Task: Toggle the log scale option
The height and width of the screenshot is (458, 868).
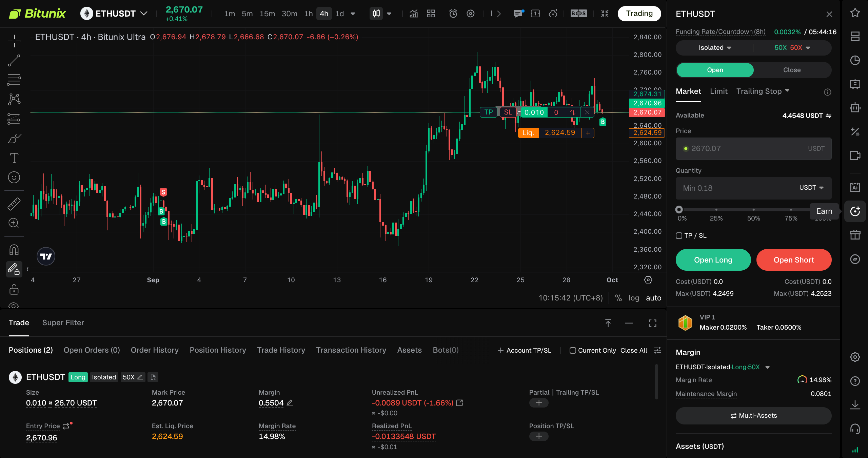Action: [634, 298]
